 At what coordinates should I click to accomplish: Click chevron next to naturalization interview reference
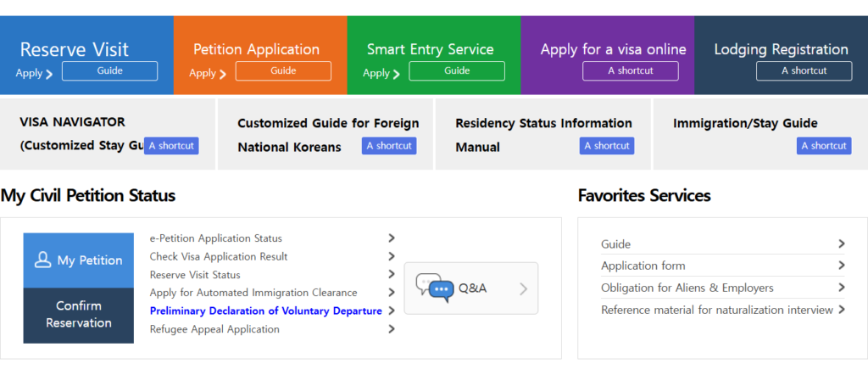(x=842, y=310)
